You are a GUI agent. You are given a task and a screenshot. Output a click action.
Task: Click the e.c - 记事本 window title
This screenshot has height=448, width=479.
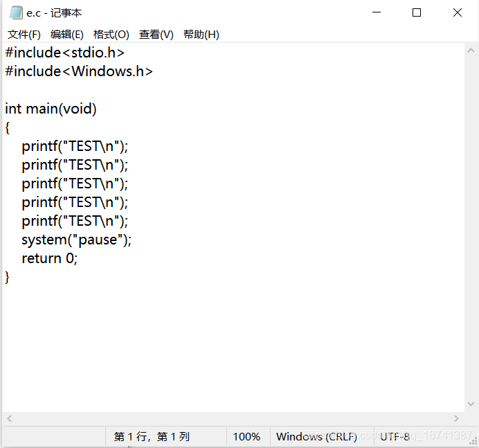(54, 13)
